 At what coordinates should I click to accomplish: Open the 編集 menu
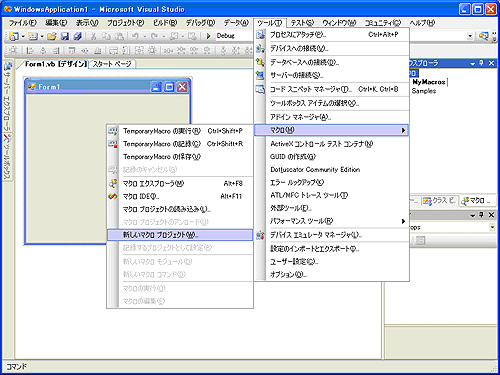click(56, 23)
